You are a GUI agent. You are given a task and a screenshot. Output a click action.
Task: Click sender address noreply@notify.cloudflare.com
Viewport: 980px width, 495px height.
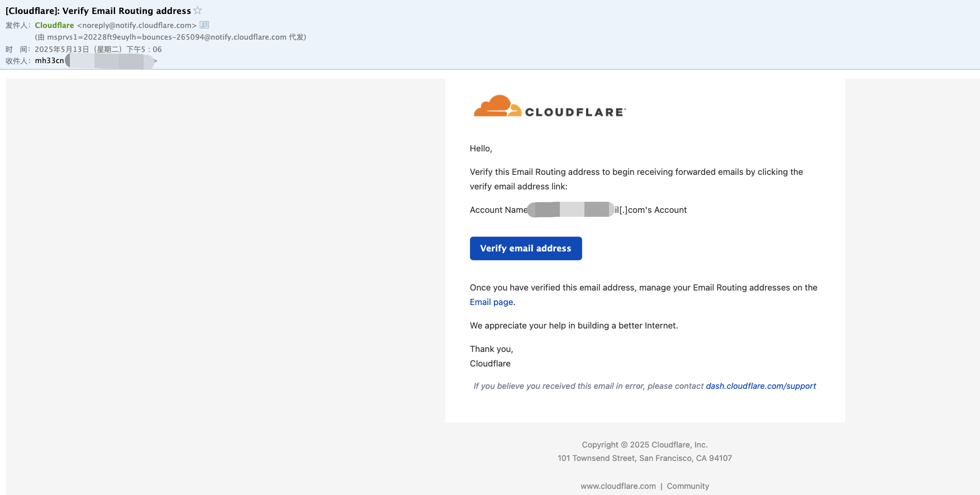click(x=137, y=25)
